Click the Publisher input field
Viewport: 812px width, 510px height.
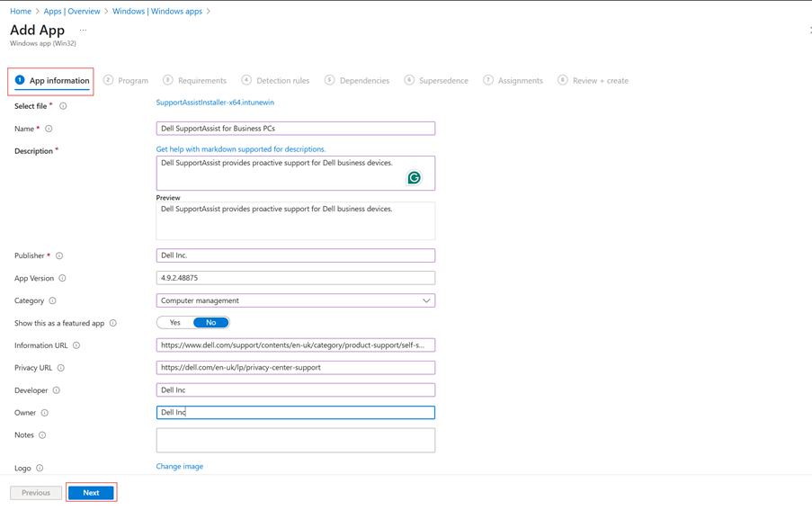coord(296,255)
